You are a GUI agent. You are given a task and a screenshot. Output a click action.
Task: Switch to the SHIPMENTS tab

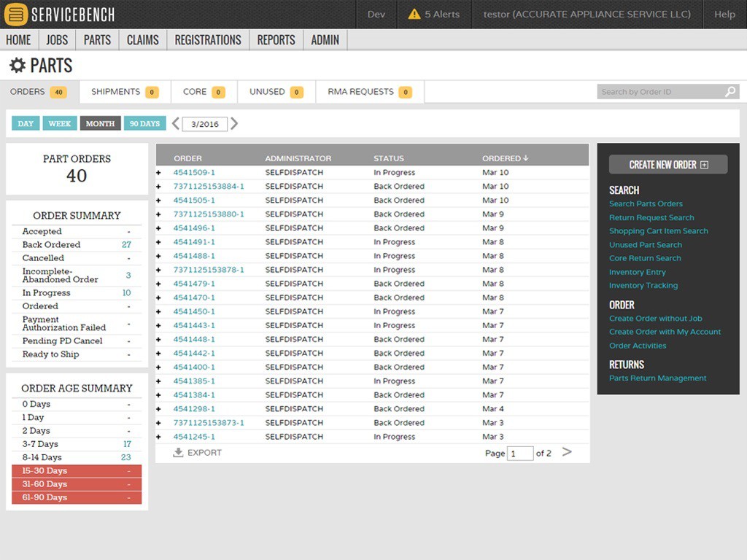tap(117, 91)
